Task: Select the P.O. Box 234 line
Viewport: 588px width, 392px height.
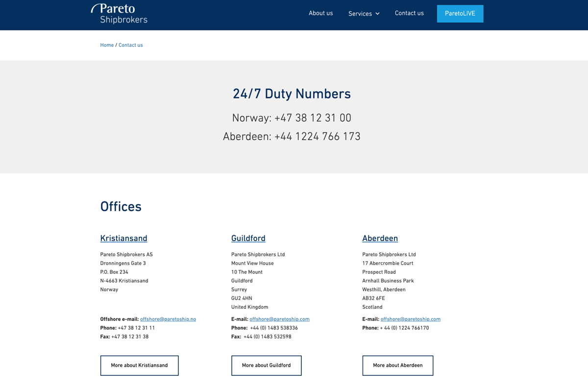Action: (114, 272)
